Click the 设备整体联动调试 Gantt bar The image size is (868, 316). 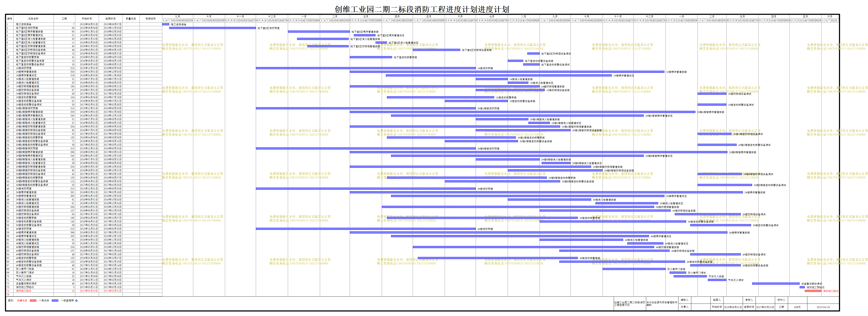(776, 284)
